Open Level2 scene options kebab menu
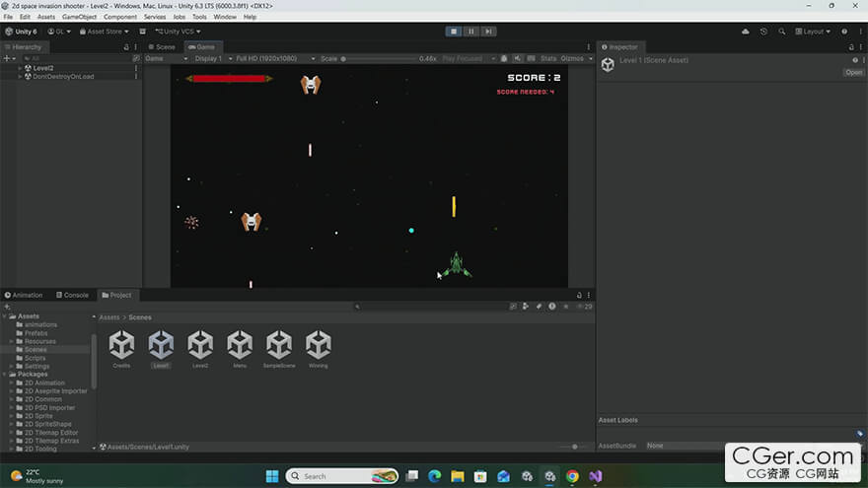Image resolution: width=868 pixels, height=488 pixels. (136, 68)
